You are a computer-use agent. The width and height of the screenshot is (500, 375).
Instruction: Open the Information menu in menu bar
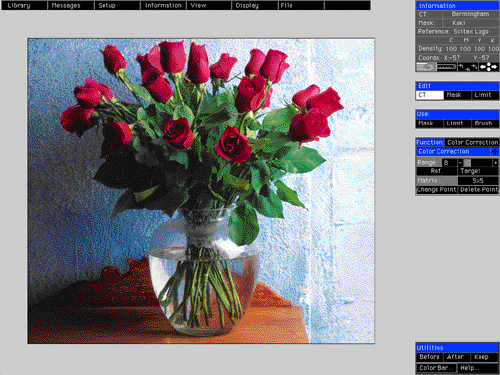(163, 5)
